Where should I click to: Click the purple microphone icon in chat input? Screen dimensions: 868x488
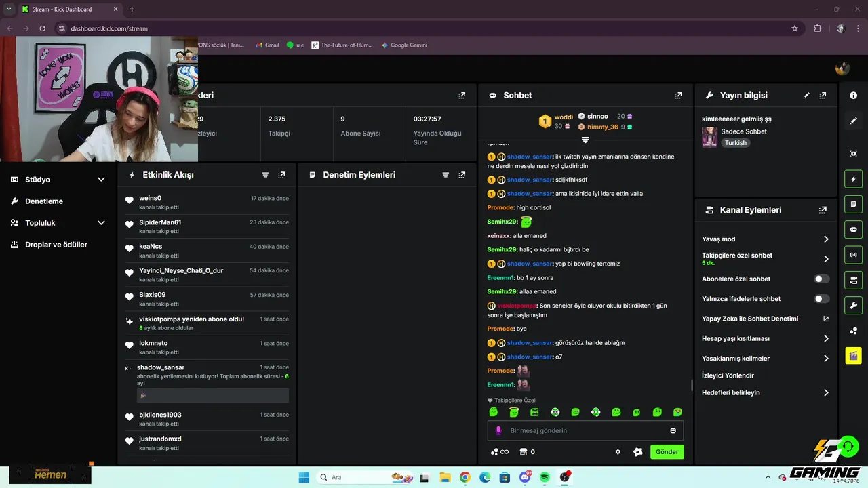click(x=498, y=430)
